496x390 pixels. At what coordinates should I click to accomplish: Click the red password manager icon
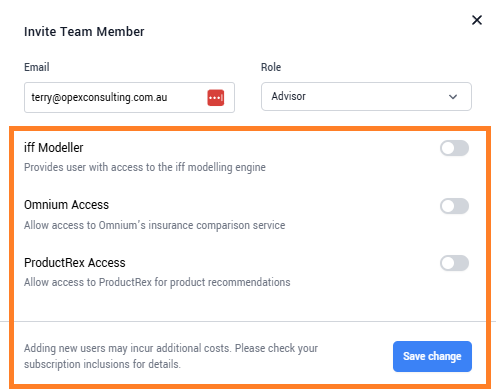216,98
